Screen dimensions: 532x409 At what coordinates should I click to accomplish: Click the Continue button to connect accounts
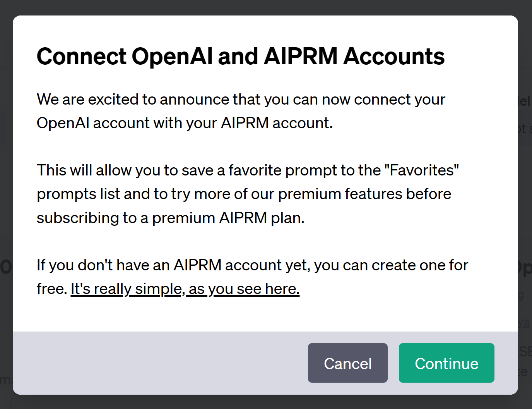pyautogui.click(x=446, y=363)
